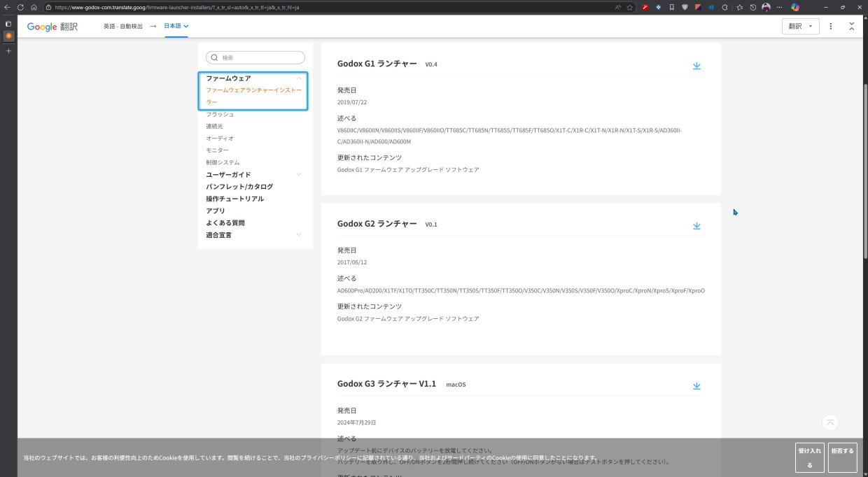Open the shield extension icon

coord(685,7)
